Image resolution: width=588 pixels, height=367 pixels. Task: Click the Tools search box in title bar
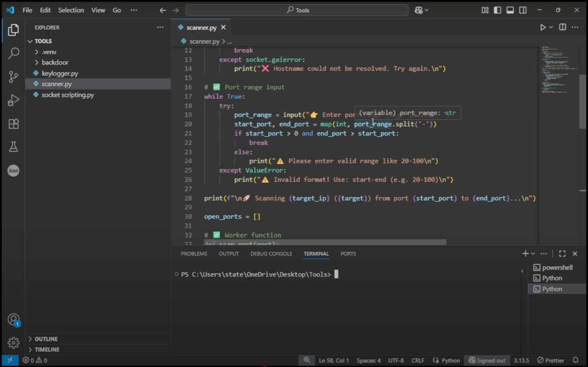[x=297, y=10]
